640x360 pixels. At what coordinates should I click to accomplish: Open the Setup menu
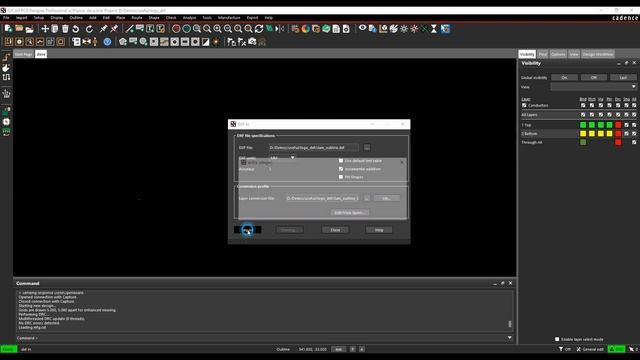click(39, 18)
